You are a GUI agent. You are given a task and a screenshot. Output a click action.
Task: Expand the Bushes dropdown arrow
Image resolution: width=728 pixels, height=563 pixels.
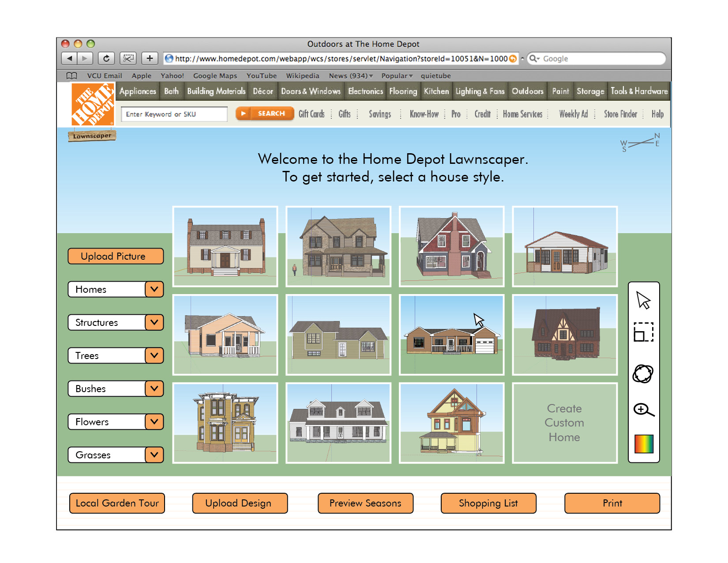[x=154, y=389]
